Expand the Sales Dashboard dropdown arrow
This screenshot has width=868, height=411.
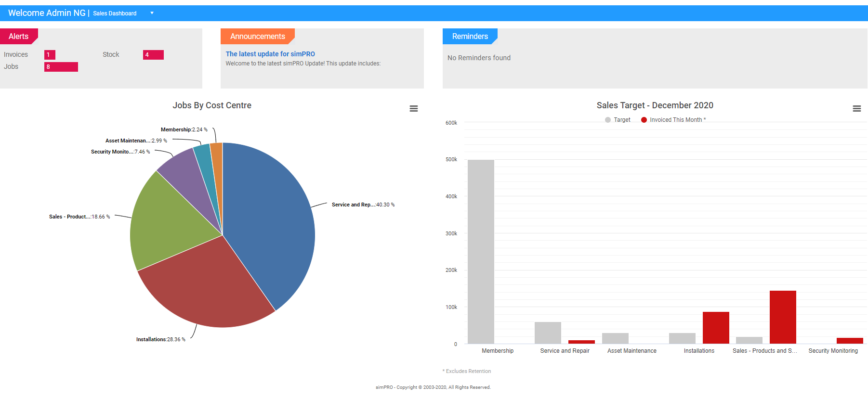152,13
